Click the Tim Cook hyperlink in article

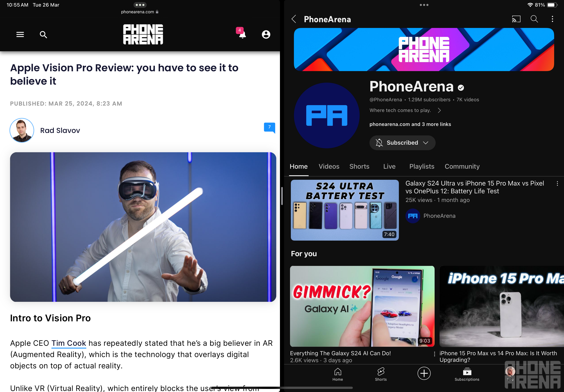pos(69,343)
